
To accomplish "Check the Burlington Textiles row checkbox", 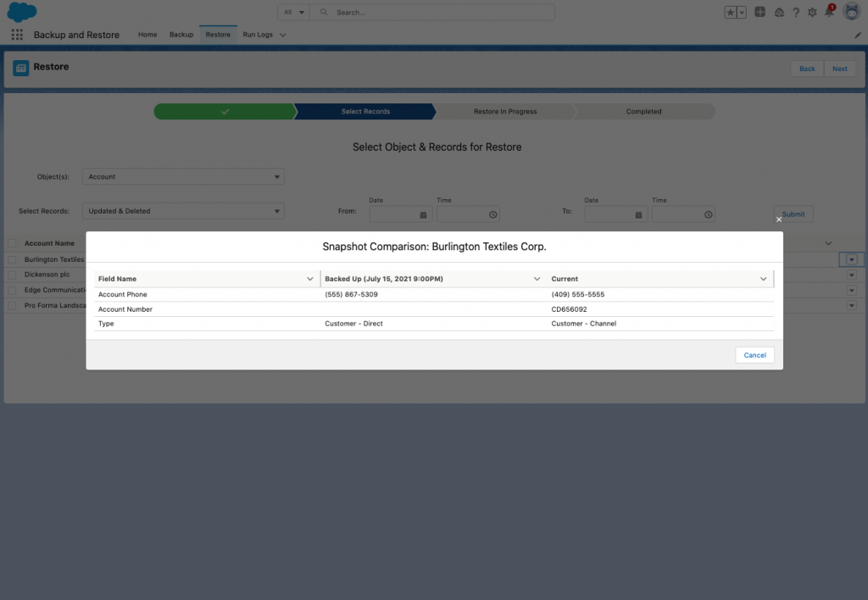I will click(x=12, y=259).
